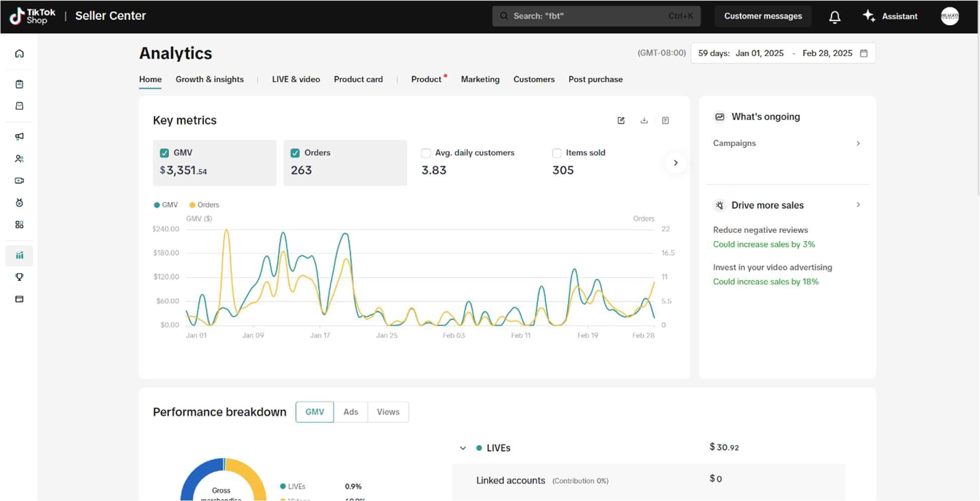Select the bar chart Analytics sidebar icon

pos(20,256)
